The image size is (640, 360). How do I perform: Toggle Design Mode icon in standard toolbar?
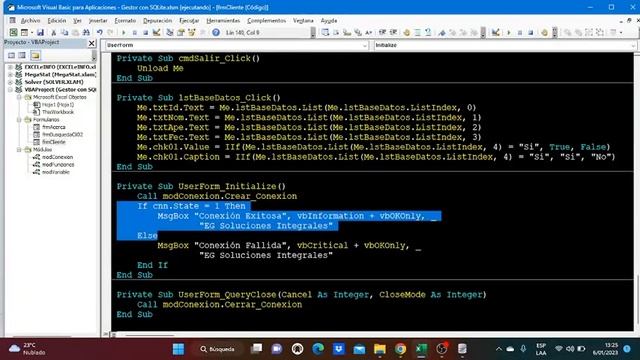(x=156, y=32)
